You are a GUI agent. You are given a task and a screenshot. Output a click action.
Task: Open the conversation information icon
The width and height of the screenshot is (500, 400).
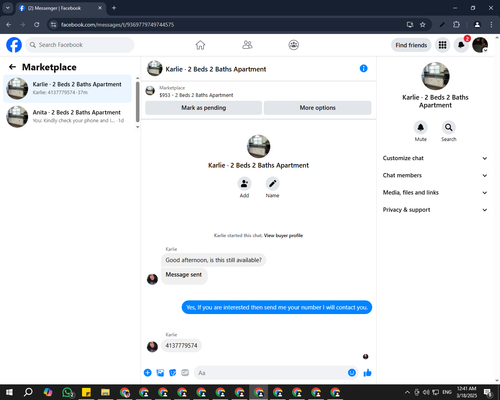[363, 68]
